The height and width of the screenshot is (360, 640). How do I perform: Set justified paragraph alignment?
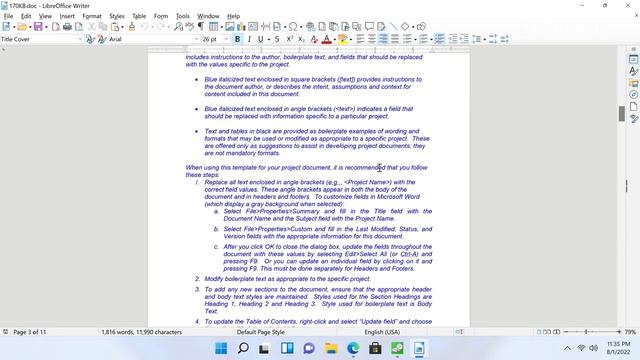point(395,39)
